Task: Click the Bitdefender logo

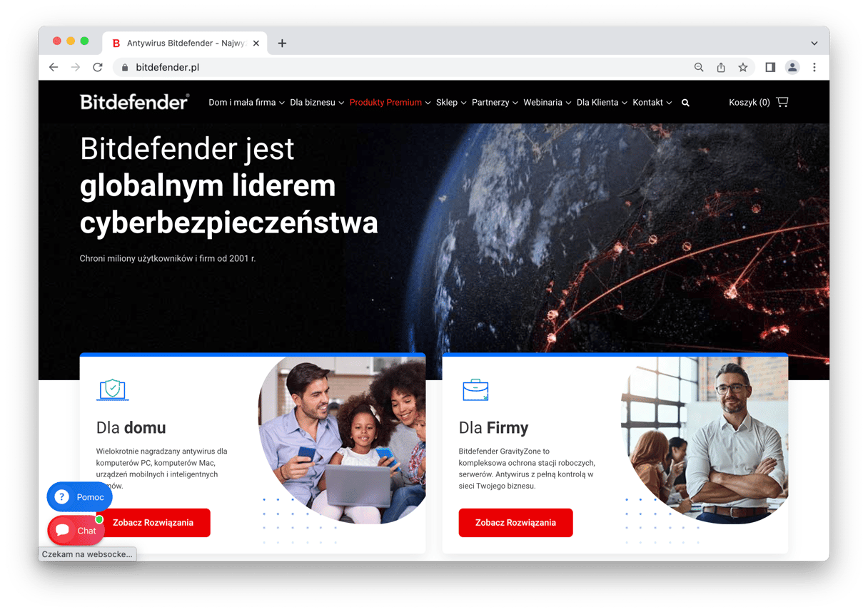Action: tap(134, 102)
